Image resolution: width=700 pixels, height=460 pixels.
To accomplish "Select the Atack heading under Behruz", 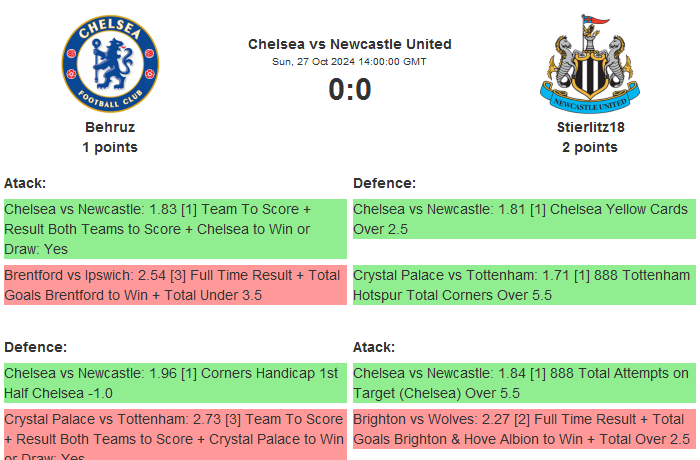I will coord(25,183).
